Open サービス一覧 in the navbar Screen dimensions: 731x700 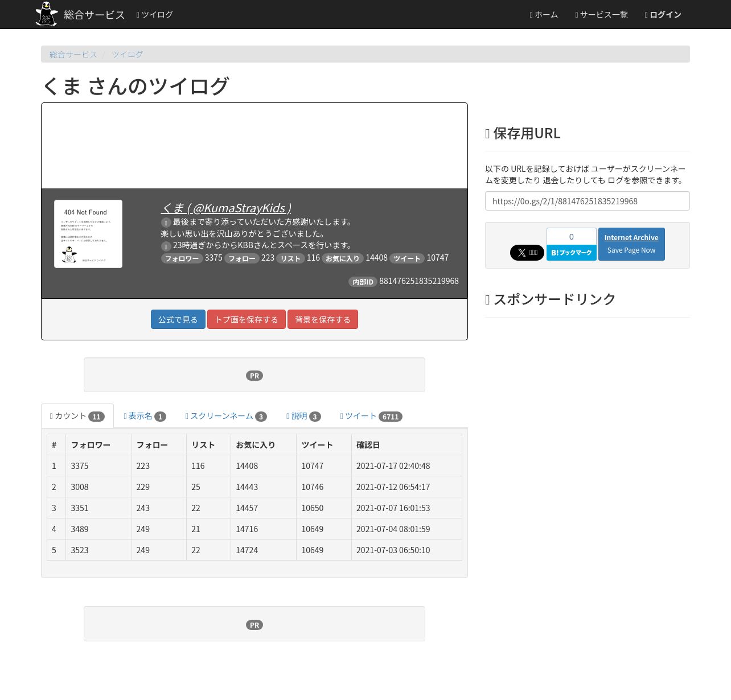click(x=601, y=15)
